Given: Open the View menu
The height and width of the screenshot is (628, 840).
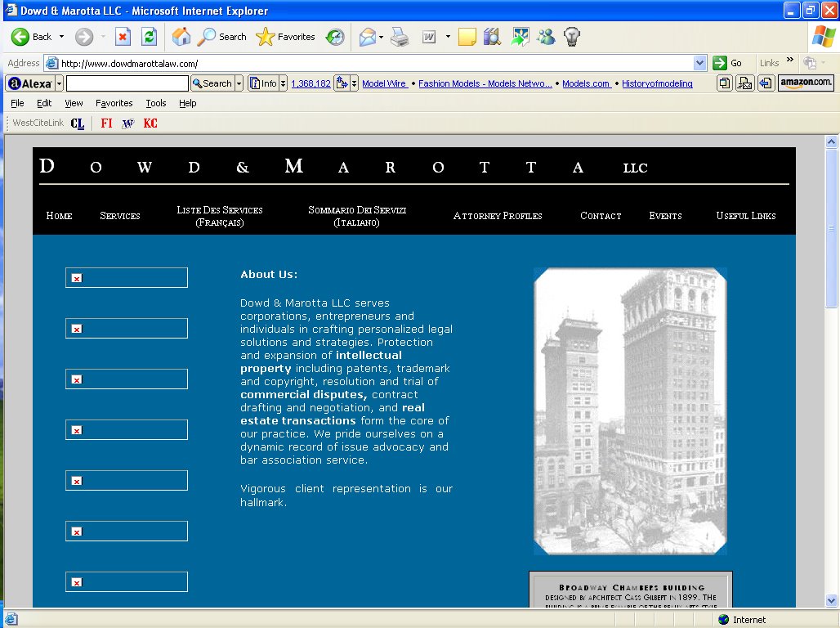Looking at the screenshot, I should [74, 103].
